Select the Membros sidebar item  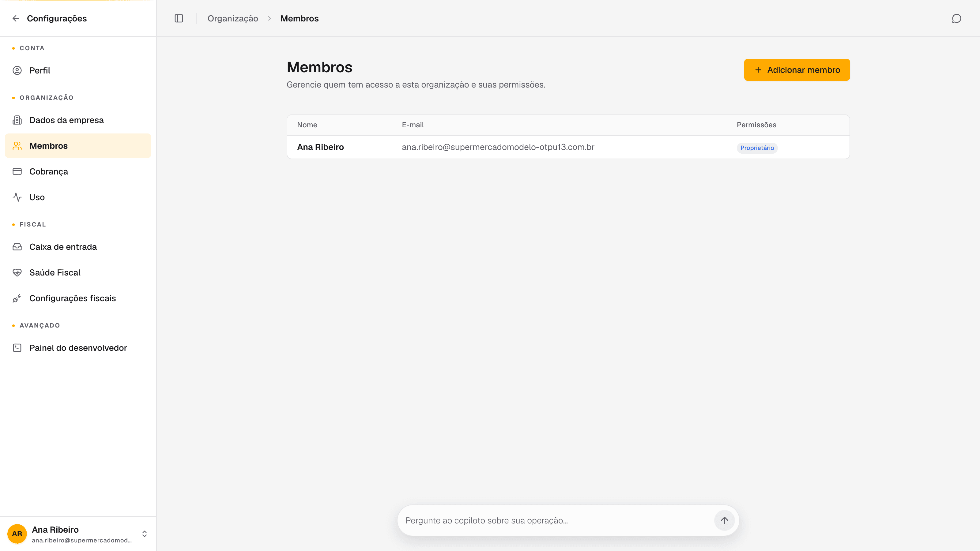point(78,146)
